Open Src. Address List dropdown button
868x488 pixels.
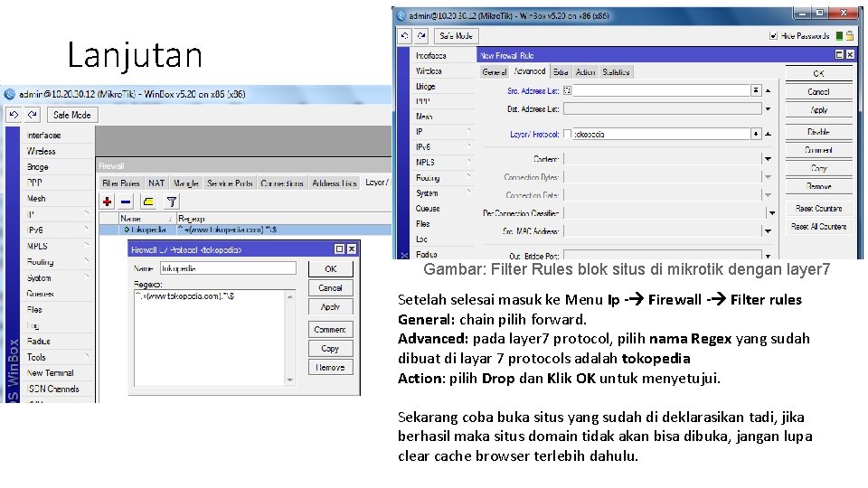coord(756,90)
